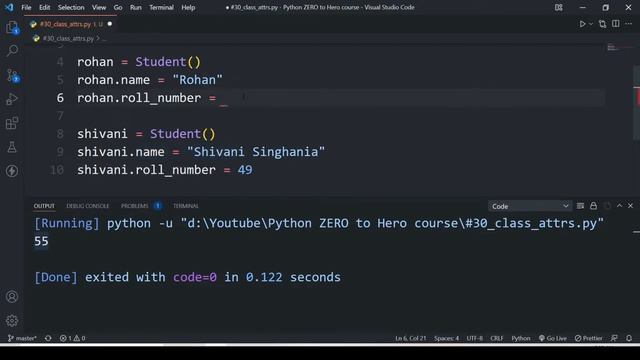Image resolution: width=640 pixels, height=360 pixels.
Task: Open the Run menu
Action: click(136, 7)
